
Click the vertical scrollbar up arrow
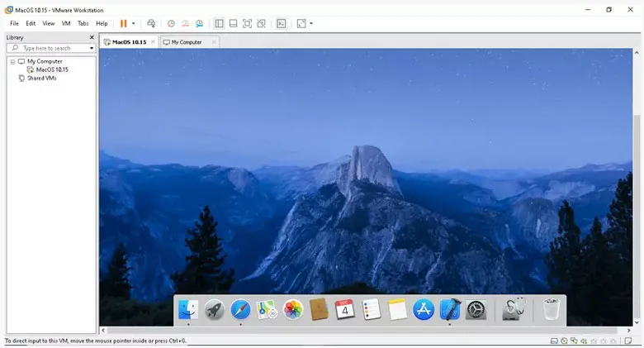(637, 52)
